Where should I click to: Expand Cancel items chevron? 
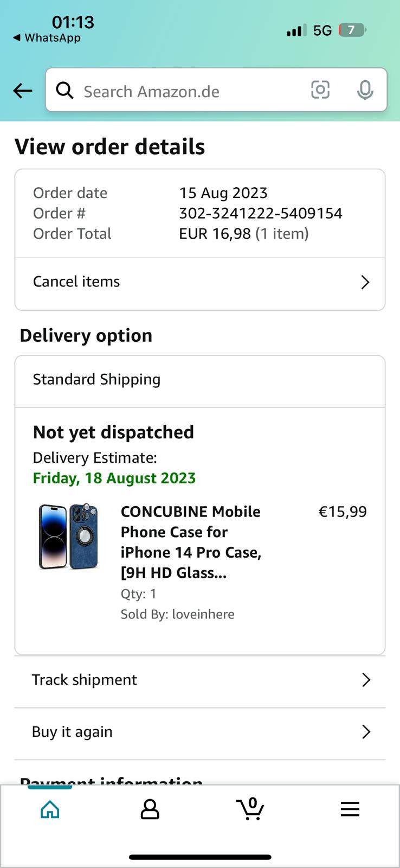[x=365, y=282]
